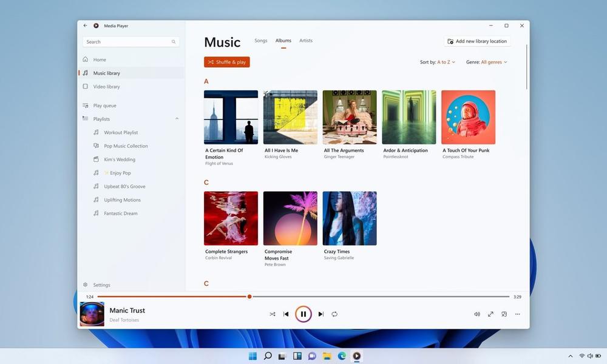Click the Media Player taskbar icon
Viewport: 607px width, 364px height.
coord(357,356)
